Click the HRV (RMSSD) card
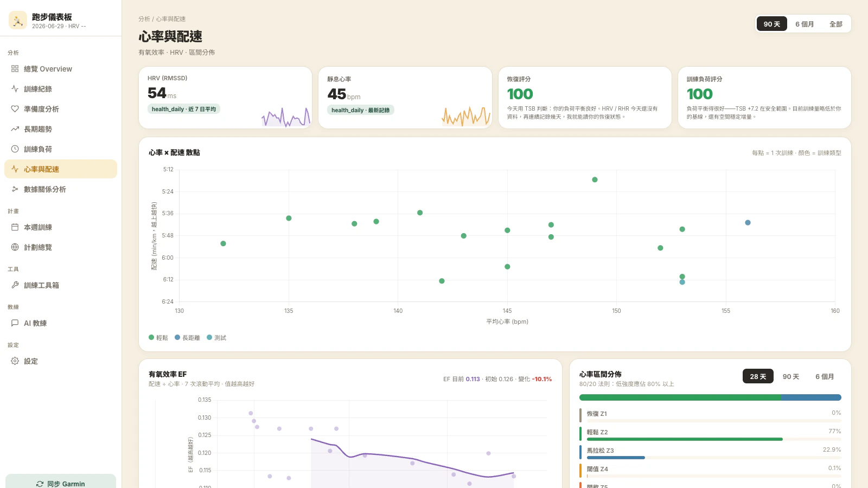Viewport: 868px width, 488px height. click(225, 98)
